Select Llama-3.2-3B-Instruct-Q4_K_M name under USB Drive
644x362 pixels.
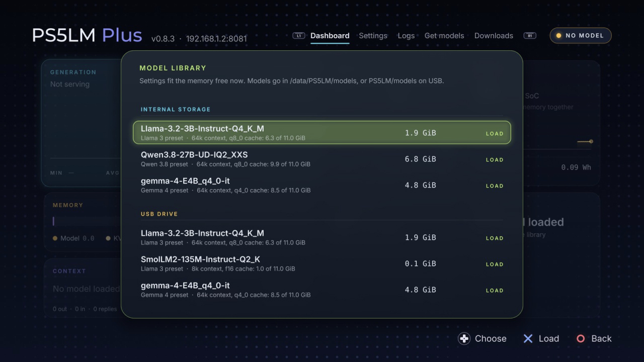tap(202, 233)
